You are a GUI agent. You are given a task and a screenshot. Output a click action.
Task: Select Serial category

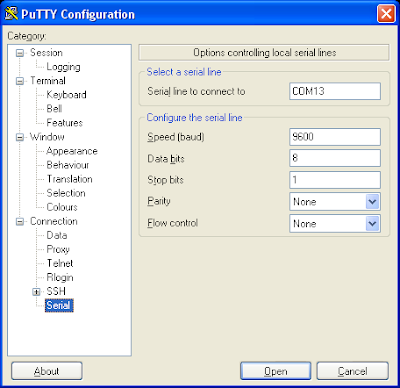point(59,305)
